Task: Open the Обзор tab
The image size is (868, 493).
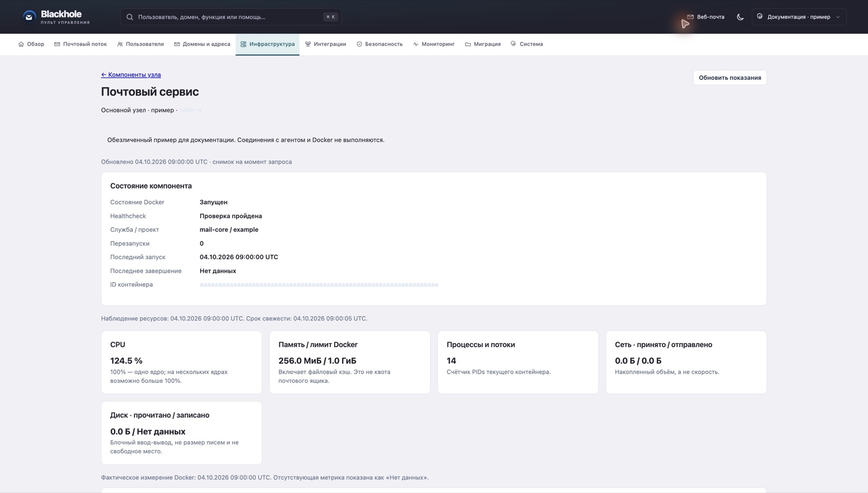Action: coord(31,44)
